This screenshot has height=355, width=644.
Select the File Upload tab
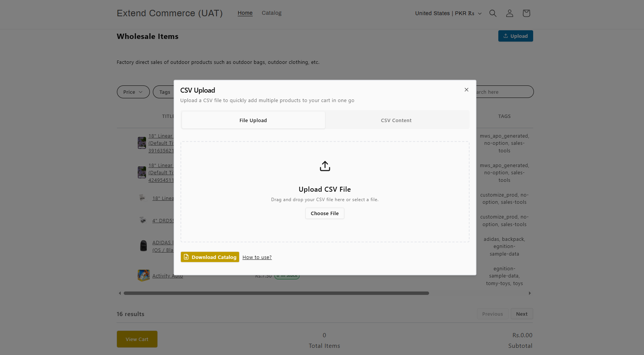coord(253,120)
